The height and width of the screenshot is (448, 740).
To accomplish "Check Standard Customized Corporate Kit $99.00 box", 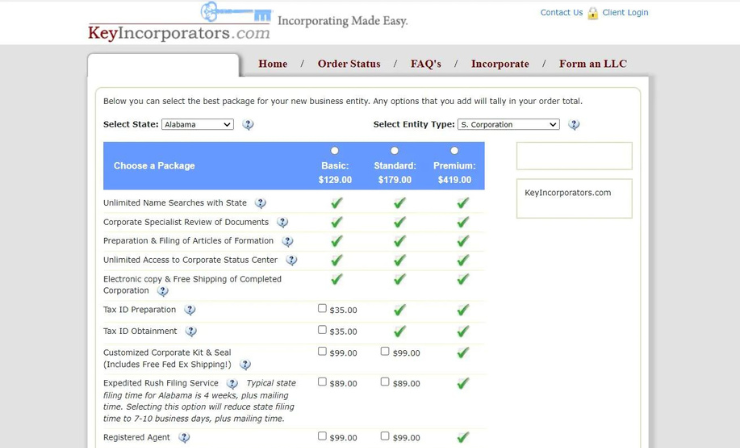I will pos(385,352).
